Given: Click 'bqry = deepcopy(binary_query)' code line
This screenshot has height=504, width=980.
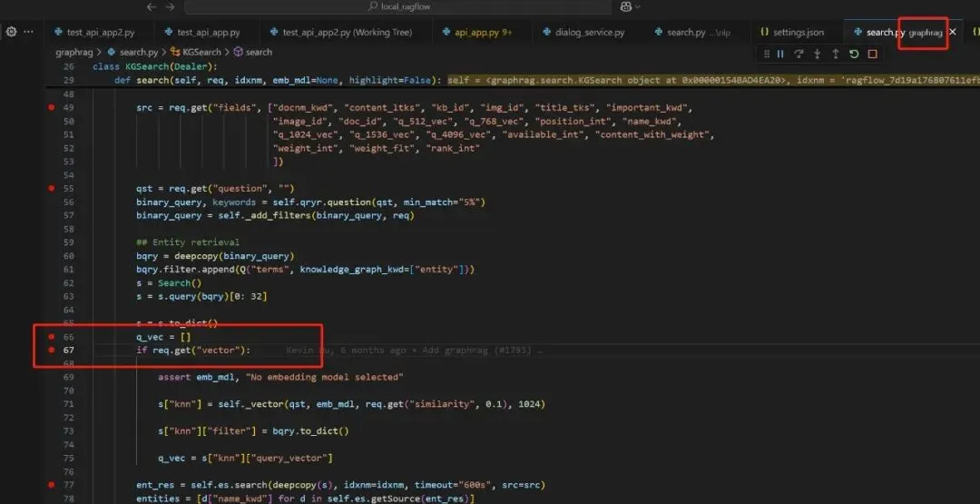Looking at the screenshot, I should click(x=216, y=256).
